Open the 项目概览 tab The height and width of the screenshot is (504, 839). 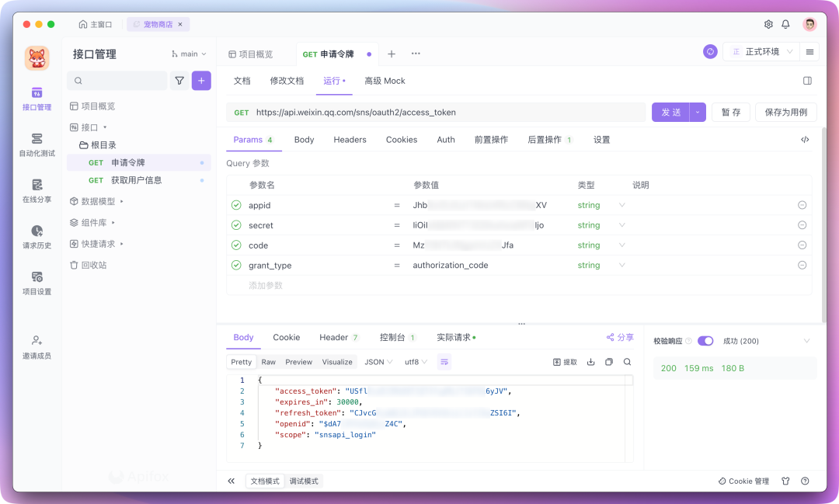click(251, 54)
